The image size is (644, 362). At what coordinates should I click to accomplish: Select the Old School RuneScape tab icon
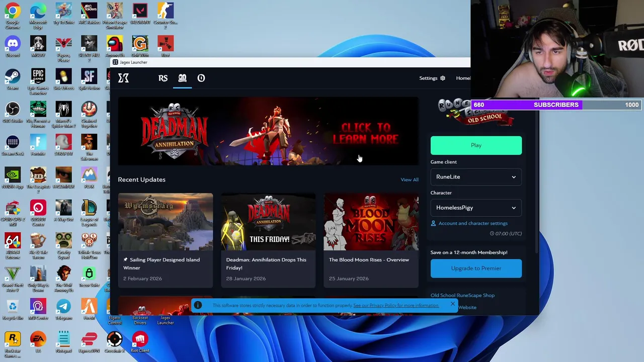tap(182, 78)
